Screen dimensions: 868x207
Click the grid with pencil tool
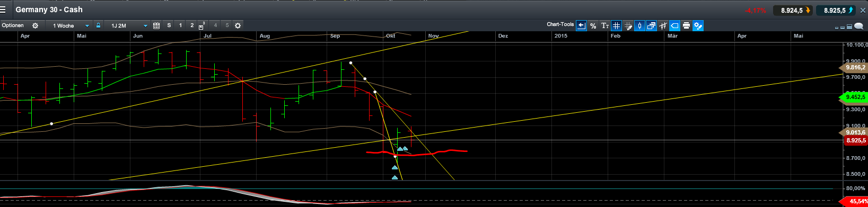pyautogui.click(x=628, y=25)
